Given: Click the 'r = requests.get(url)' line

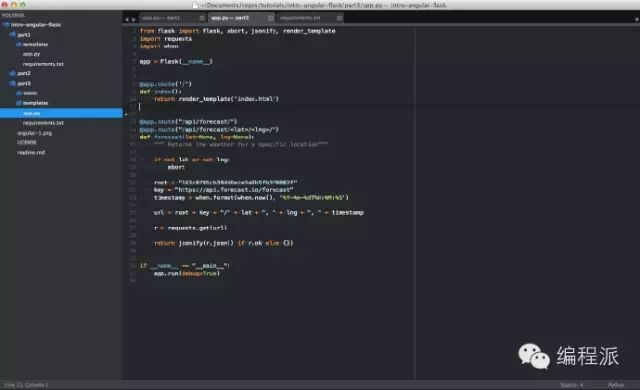Looking at the screenshot, I should click(191, 228).
